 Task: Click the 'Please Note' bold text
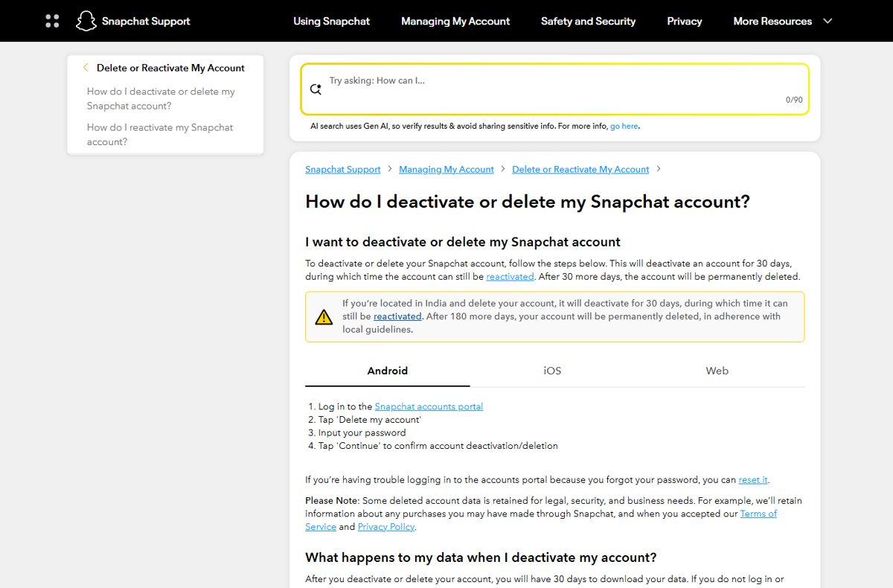point(332,501)
